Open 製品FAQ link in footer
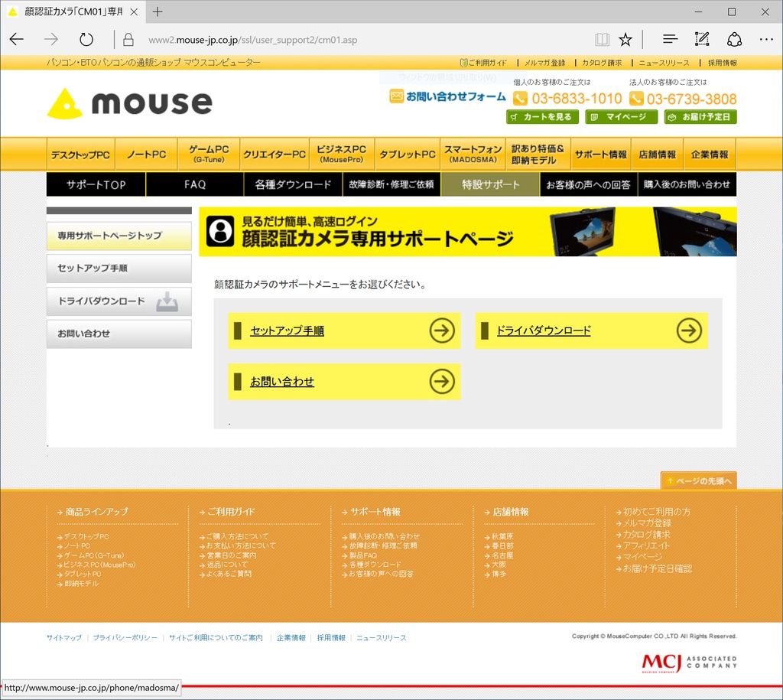This screenshot has height=700, width=783. [363, 555]
